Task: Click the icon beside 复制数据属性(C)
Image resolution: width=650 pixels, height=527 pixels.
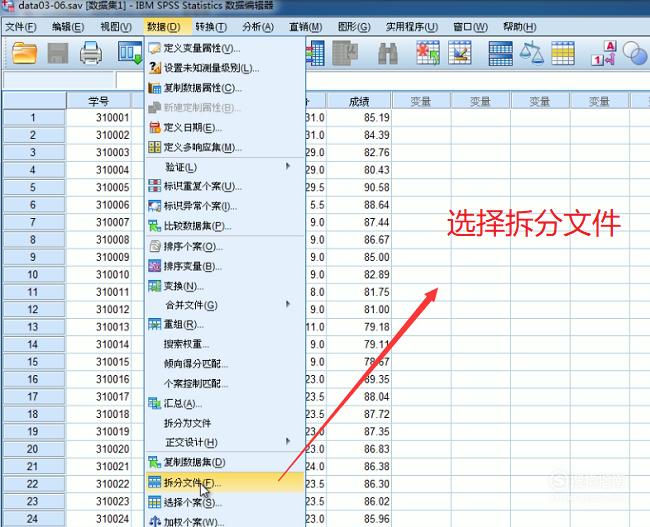Action: point(154,88)
